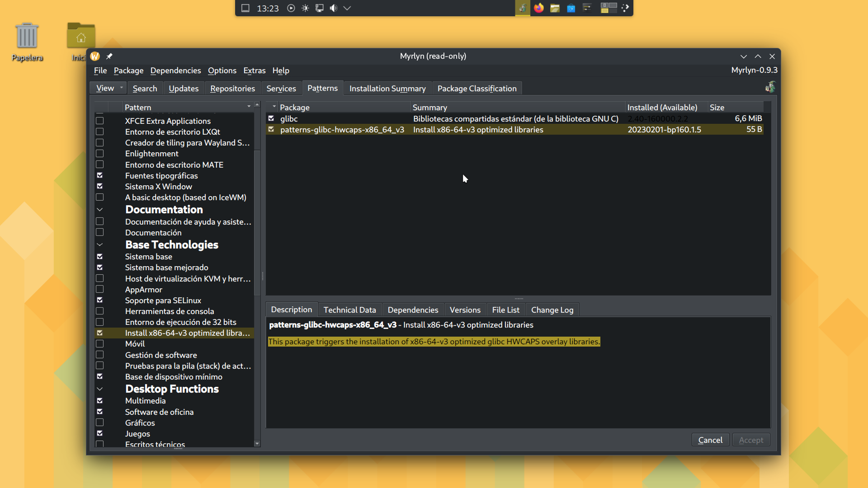Viewport: 868px width, 488px height.
Task: Open the File List tab
Action: pyautogui.click(x=505, y=310)
